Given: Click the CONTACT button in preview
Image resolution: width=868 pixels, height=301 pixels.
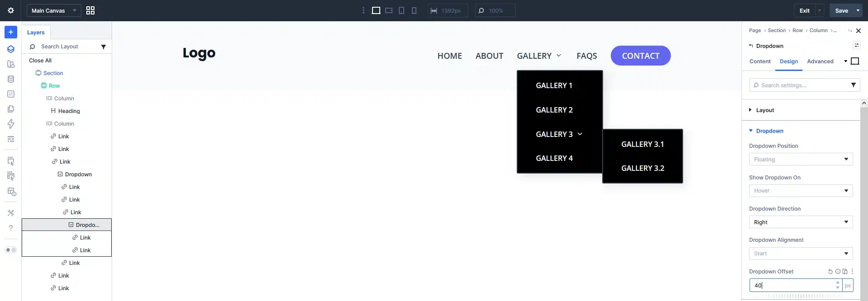Looking at the screenshot, I should click(641, 56).
